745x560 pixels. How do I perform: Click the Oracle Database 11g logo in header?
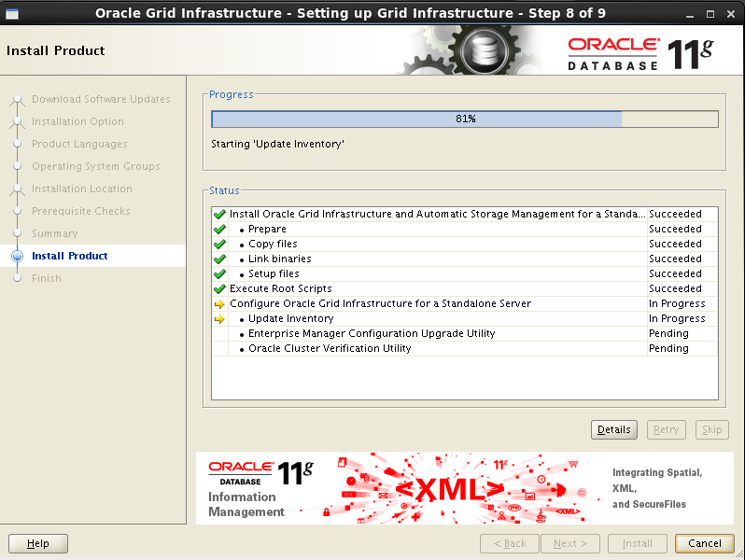pyautogui.click(x=640, y=54)
